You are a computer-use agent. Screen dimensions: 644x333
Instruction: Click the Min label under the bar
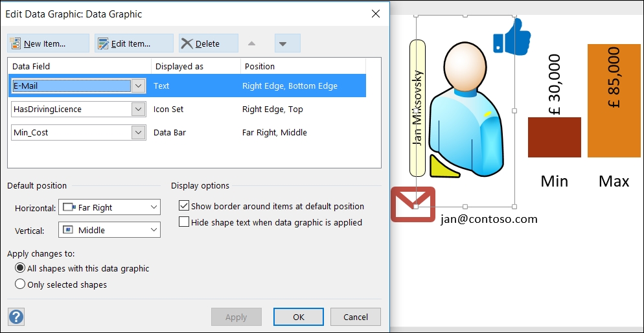point(555,181)
